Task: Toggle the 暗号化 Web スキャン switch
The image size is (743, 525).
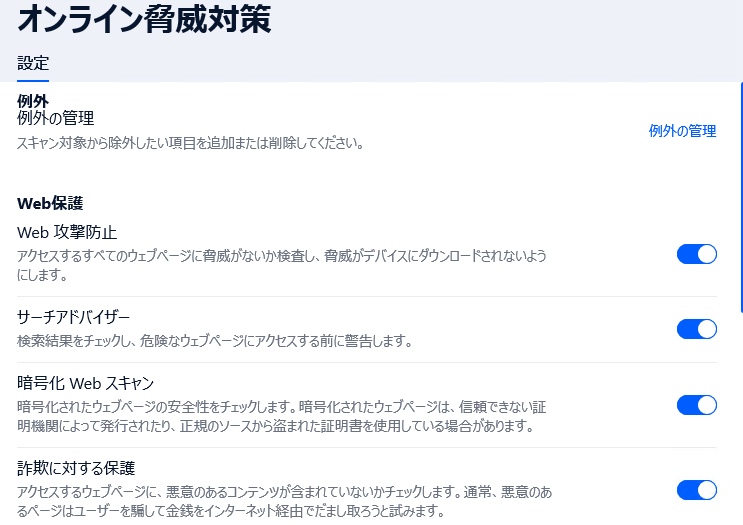Action: click(x=697, y=406)
